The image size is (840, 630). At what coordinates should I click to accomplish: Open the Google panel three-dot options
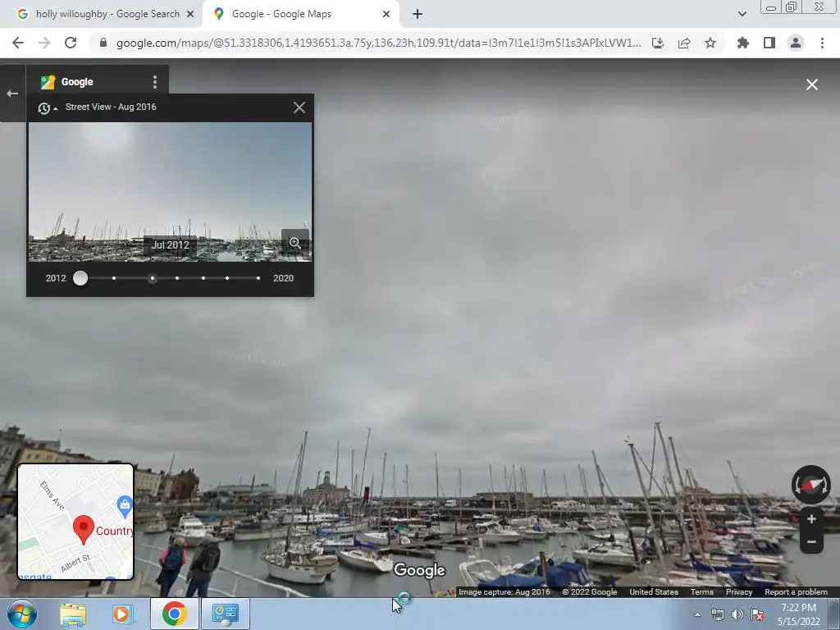pos(155,82)
